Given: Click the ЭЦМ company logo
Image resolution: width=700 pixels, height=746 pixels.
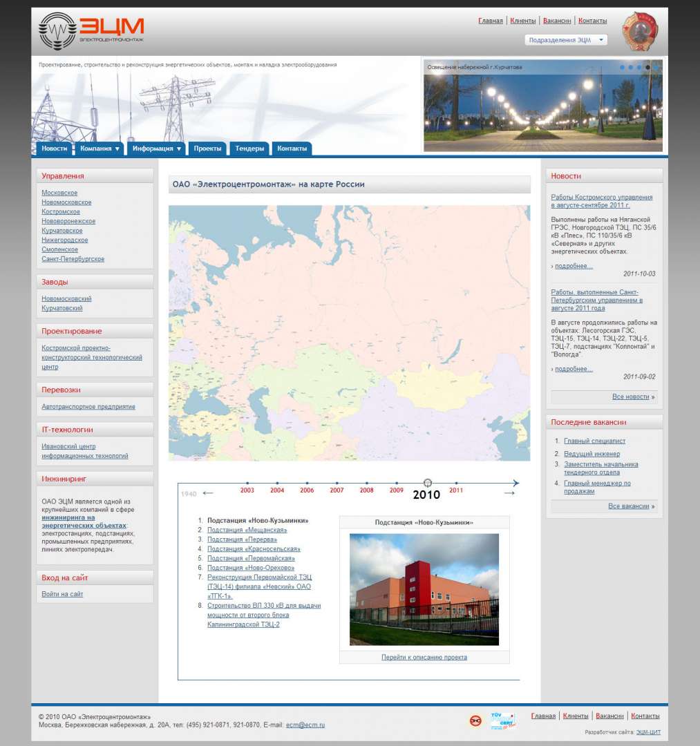Looking at the screenshot, I should pos(91,31).
